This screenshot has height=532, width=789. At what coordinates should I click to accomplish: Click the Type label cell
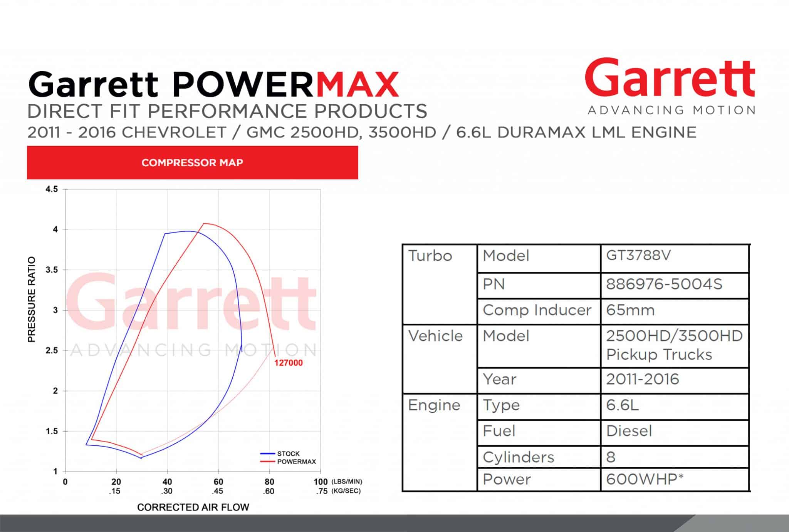click(539, 407)
